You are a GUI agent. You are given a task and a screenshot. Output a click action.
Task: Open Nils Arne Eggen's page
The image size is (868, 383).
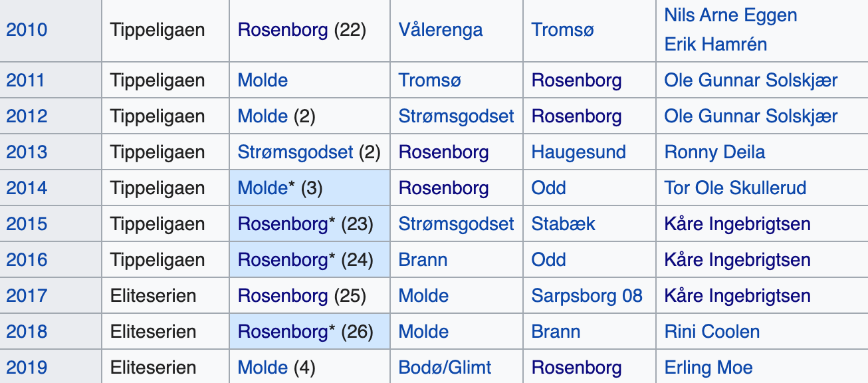(x=730, y=15)
